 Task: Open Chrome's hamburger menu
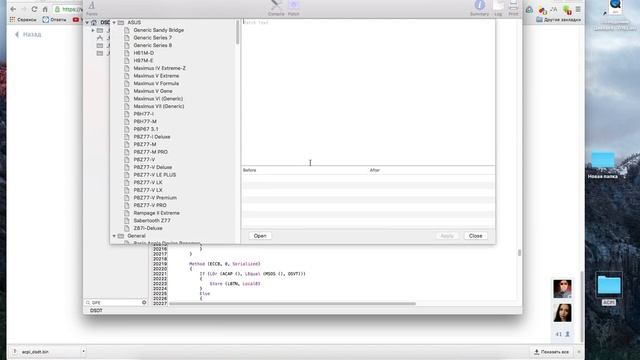click(x=578, y=9)
